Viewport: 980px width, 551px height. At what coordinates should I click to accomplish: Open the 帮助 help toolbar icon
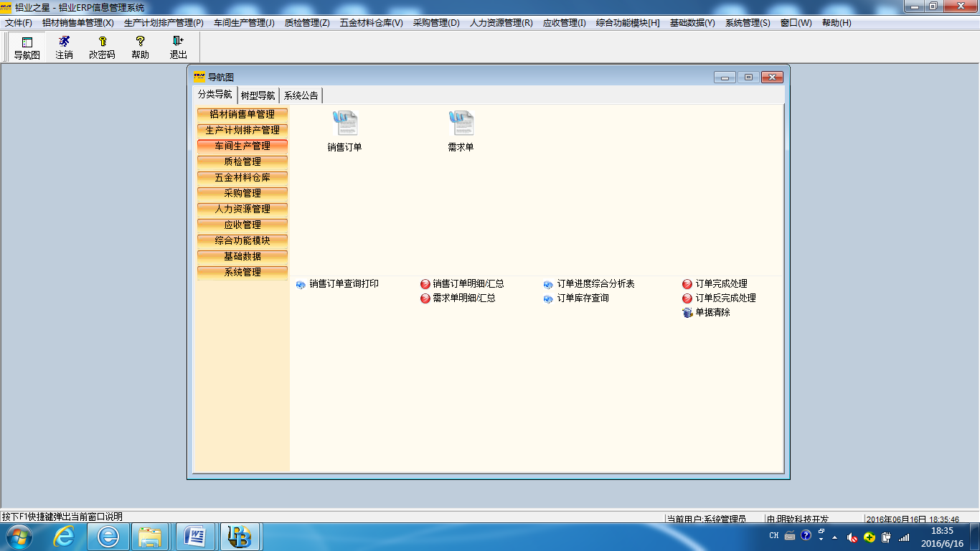tap(140, 47)
